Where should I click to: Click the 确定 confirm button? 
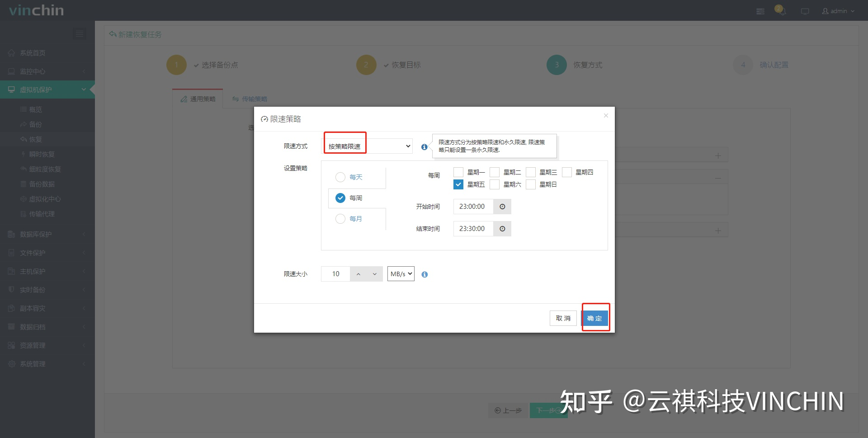click(595, 318)
